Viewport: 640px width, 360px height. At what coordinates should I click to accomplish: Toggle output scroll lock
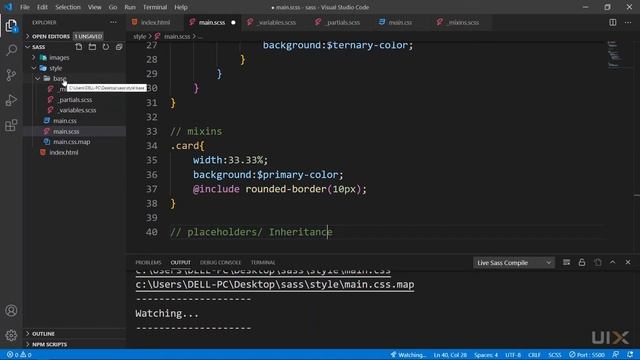point(582,262)
